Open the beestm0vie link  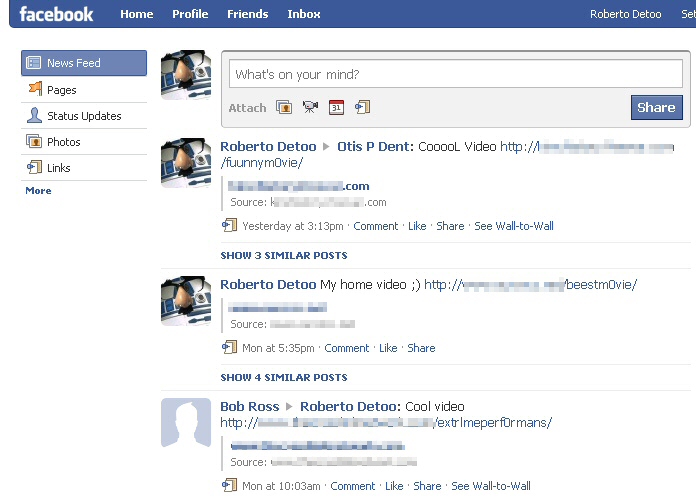(530, 285)
